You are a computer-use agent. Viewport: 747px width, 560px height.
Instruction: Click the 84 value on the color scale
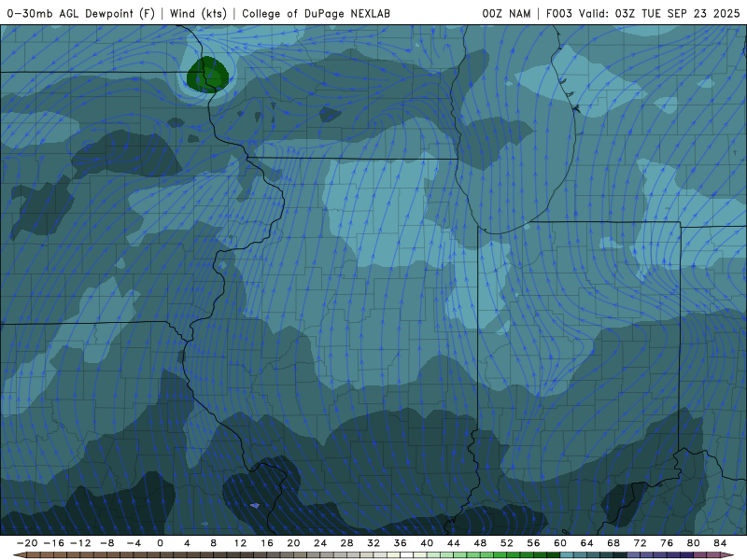click(720, 543)
